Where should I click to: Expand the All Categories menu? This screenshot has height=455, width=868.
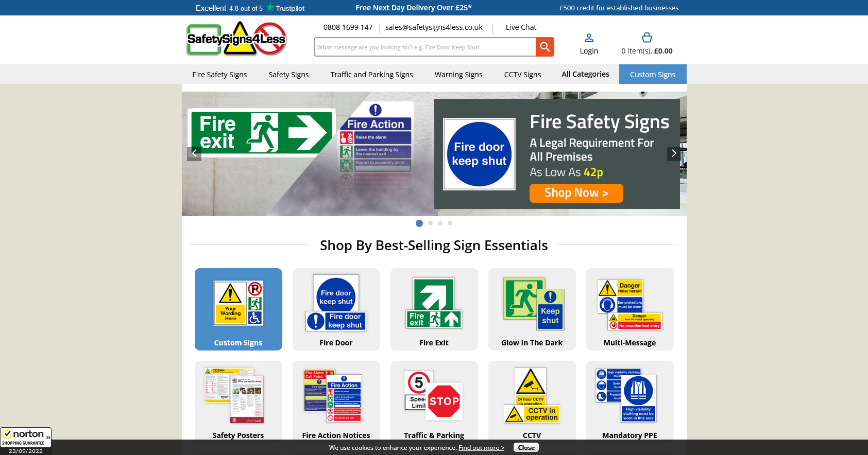(x=585, y=74)
